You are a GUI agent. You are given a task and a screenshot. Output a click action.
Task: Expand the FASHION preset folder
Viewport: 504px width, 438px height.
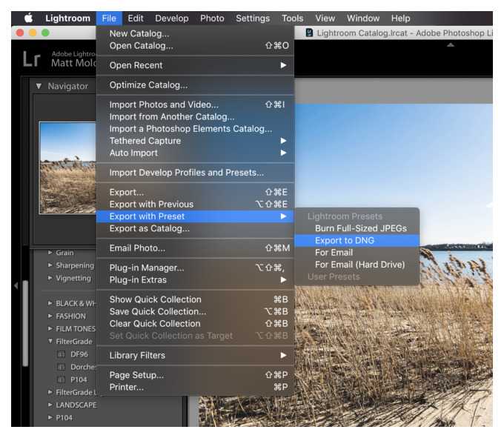50,316
